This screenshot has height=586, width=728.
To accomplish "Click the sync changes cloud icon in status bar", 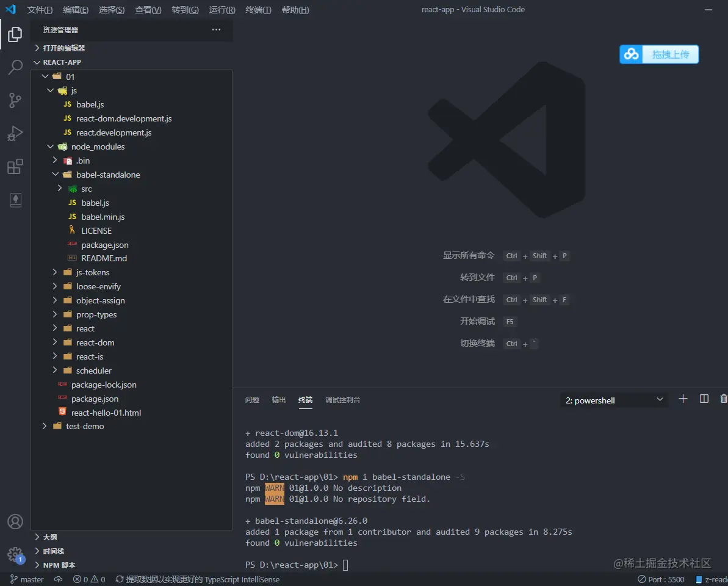I will click(58, 579).
